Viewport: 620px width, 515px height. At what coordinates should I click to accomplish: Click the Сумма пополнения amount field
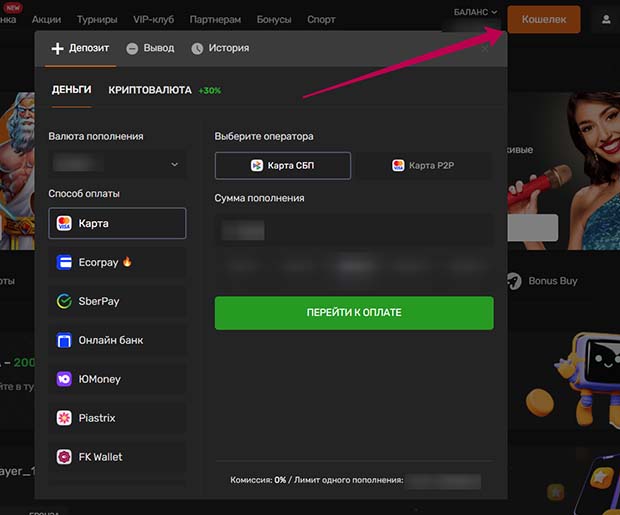tap(354, 231)
